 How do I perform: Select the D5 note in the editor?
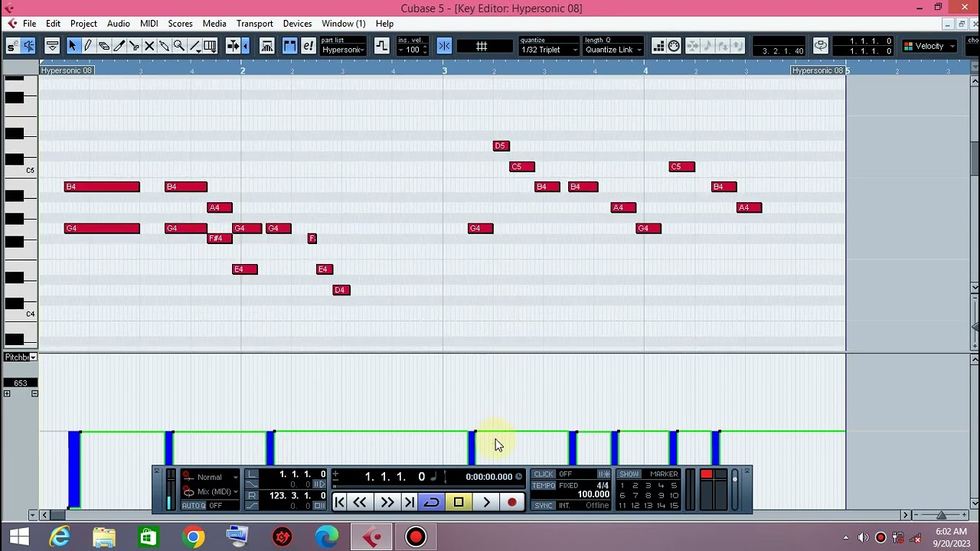click(x=501, y=146)
